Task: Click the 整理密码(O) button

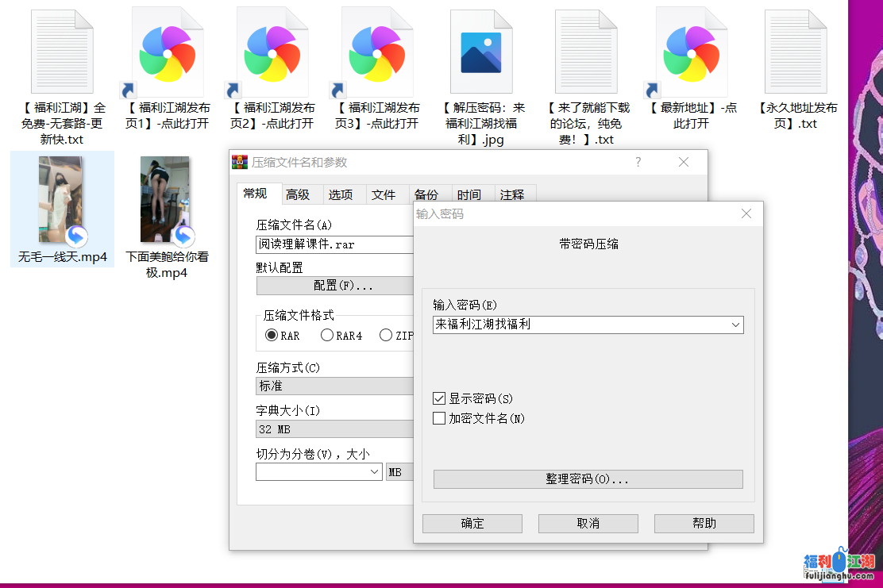Action: [x=588, y=478]
